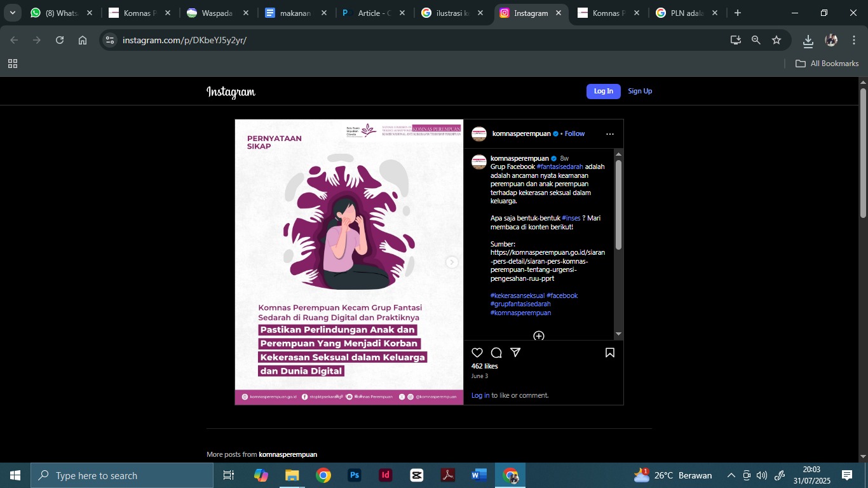The image size is (868, 488).
Task: Open the tab search dropdown
Action: (x=13, y=13)
